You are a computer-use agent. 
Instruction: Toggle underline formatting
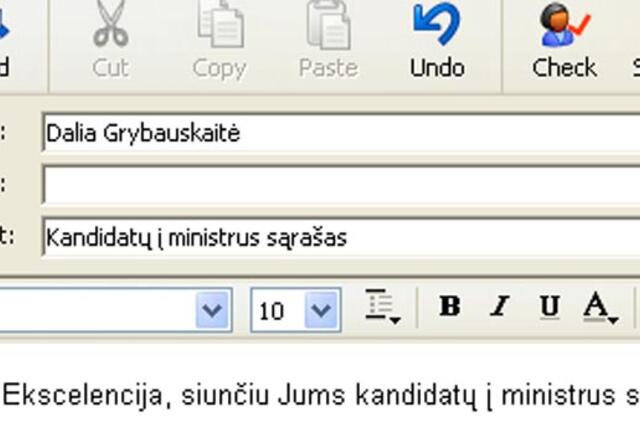(x=549, y=306)
